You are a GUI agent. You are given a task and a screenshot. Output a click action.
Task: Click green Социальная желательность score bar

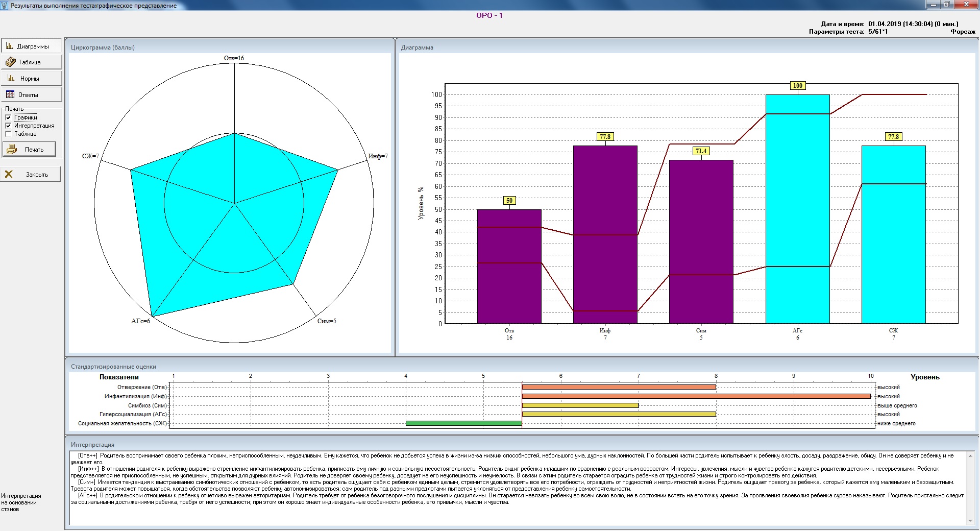tap(464, 423)
